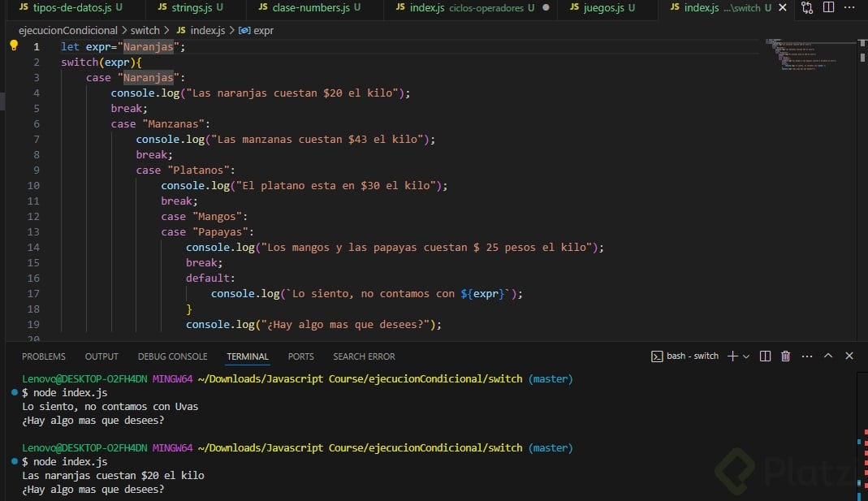Click the ejecucionCondicional breadcrumb
This screenshot has height=501, width=868.
coord(68,30)
